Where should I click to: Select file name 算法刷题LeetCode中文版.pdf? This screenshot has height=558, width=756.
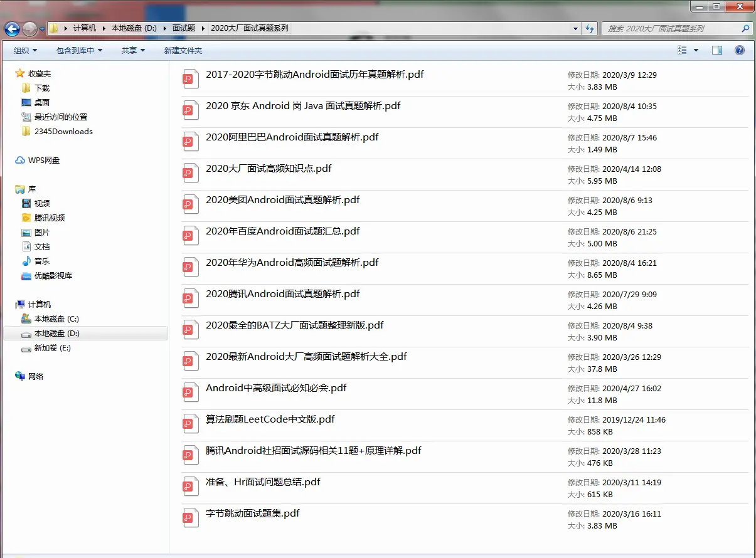click(270, 419)
